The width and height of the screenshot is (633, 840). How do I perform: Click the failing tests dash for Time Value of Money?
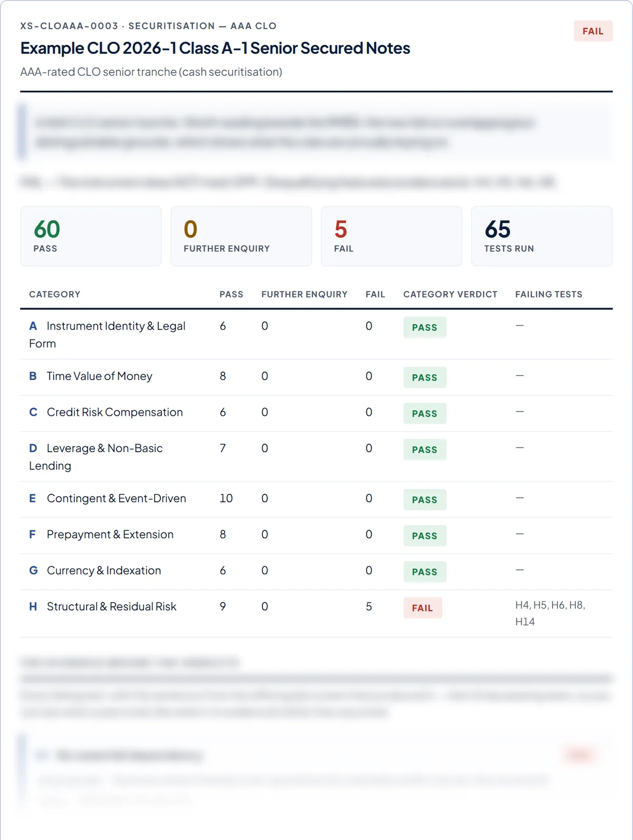coord(520,376)
